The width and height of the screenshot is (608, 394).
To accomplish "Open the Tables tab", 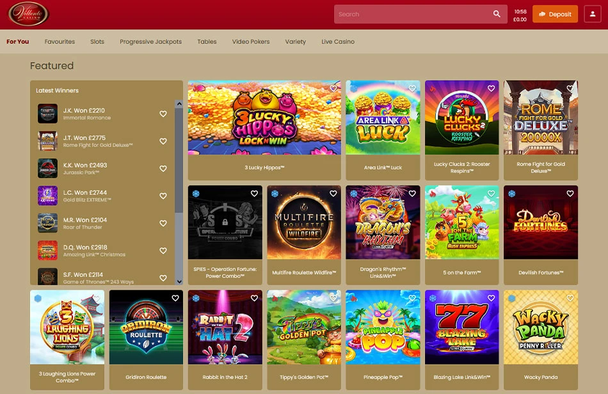I will (207, 41).
